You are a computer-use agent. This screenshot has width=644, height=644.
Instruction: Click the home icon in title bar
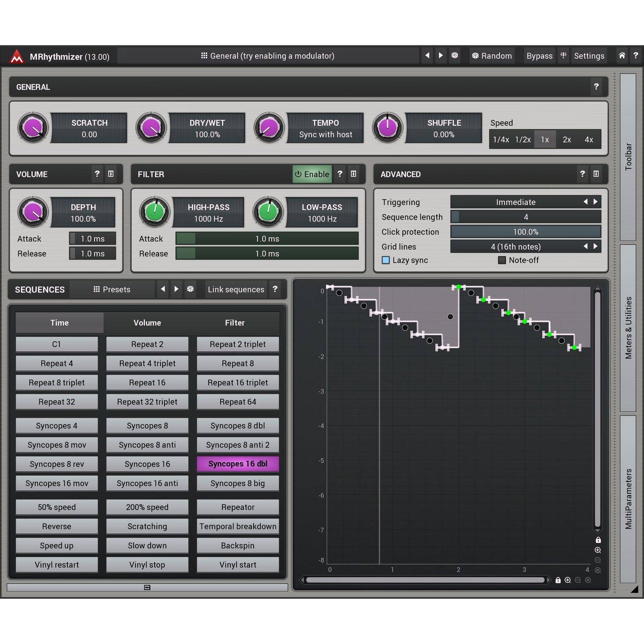622,56
